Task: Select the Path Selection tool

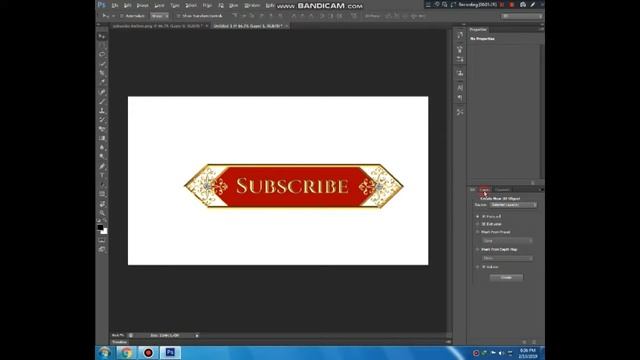Action: pyautogui.click(x=102, y=185)
